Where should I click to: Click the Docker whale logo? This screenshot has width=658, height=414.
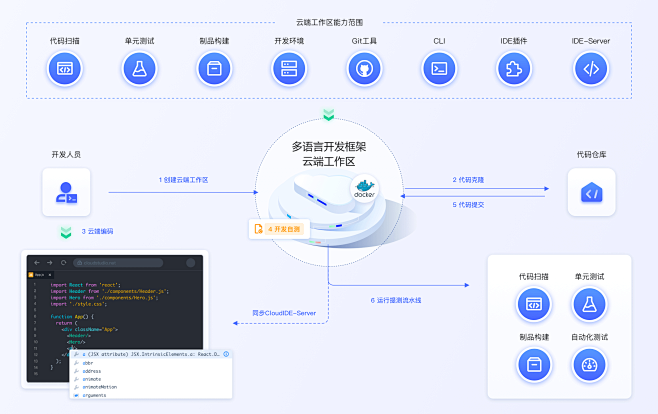click(363, 188)
